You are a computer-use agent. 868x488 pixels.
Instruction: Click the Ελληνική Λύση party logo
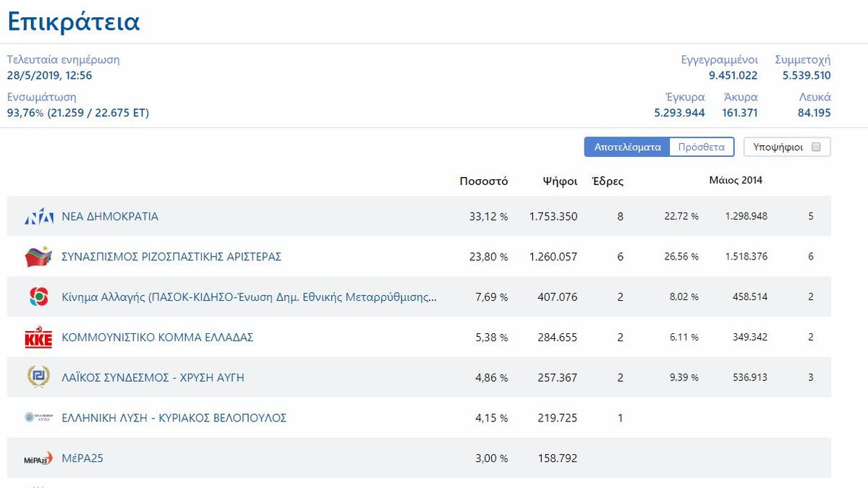click(38, 417)
